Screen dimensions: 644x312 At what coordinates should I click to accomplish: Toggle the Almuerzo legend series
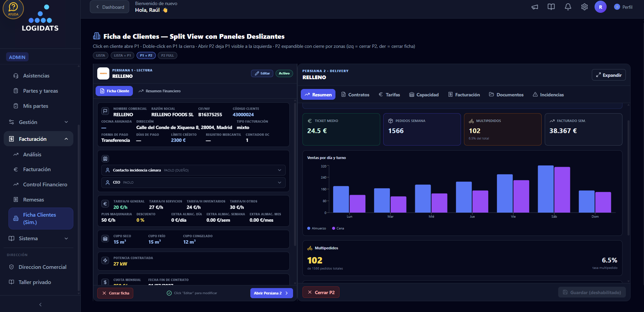pos(317,228)
